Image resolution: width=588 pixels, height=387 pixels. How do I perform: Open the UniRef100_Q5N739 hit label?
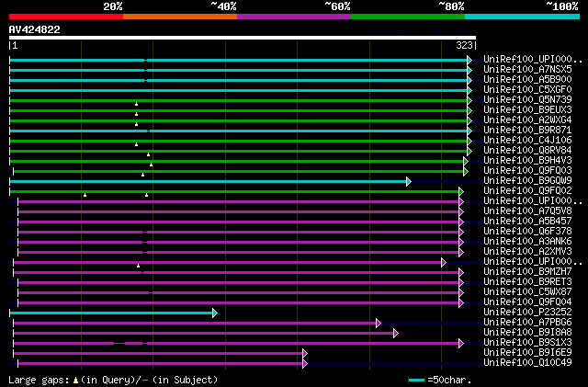pyautogui.click(x=527, y=100)
